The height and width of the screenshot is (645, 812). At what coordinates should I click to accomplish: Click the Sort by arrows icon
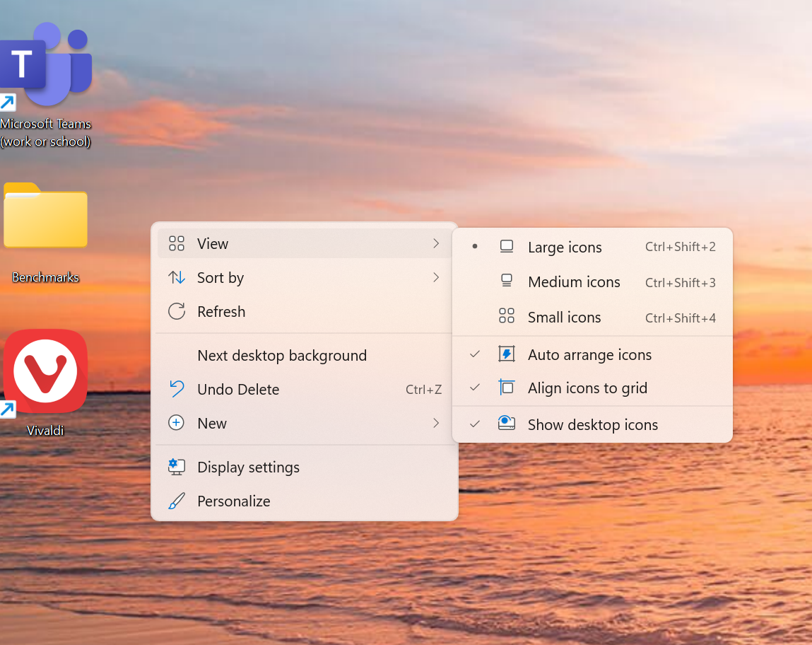tap(177, 278)
